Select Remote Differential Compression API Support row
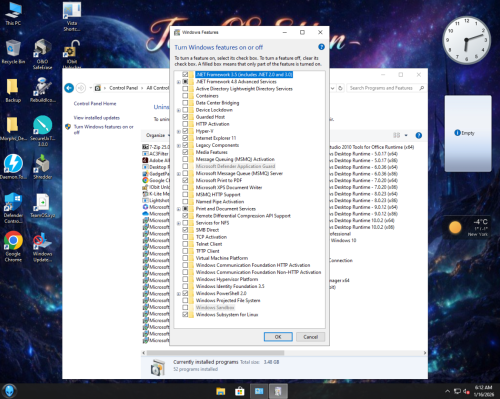Image resolution: width=500 pixels, height=399 pixels. pos(243,216)
